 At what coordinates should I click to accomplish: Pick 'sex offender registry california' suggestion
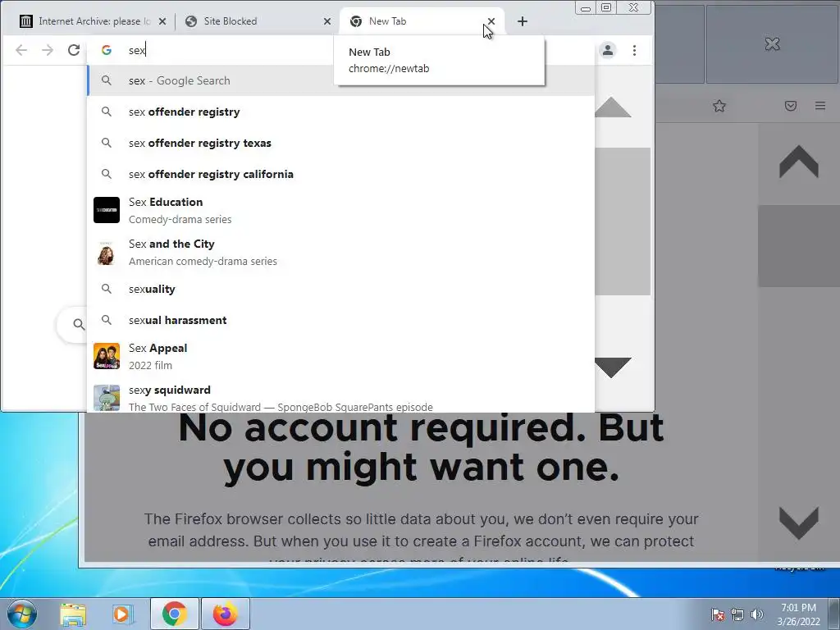tap(340, 174)
